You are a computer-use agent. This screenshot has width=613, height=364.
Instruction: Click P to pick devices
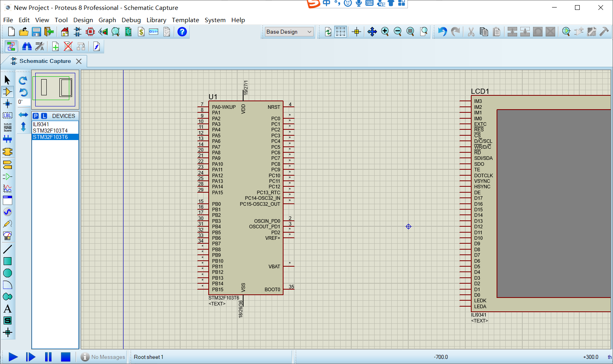tap(36, 116)
